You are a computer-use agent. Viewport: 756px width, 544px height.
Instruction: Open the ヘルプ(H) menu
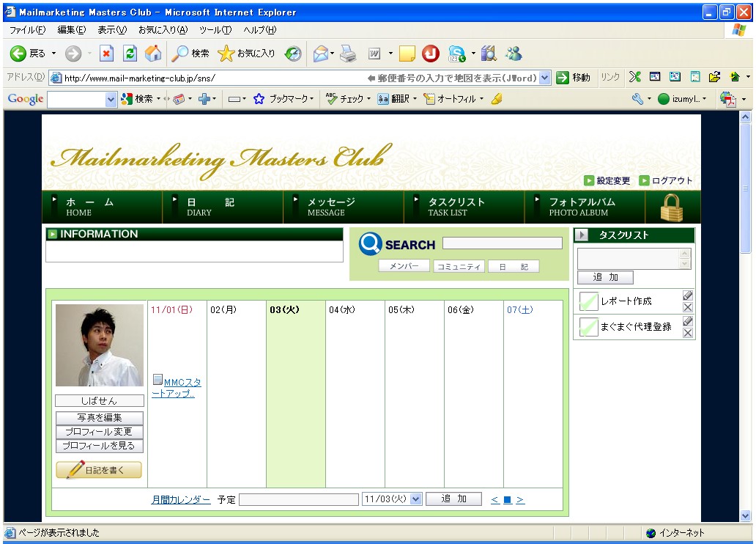pos(259,30)
